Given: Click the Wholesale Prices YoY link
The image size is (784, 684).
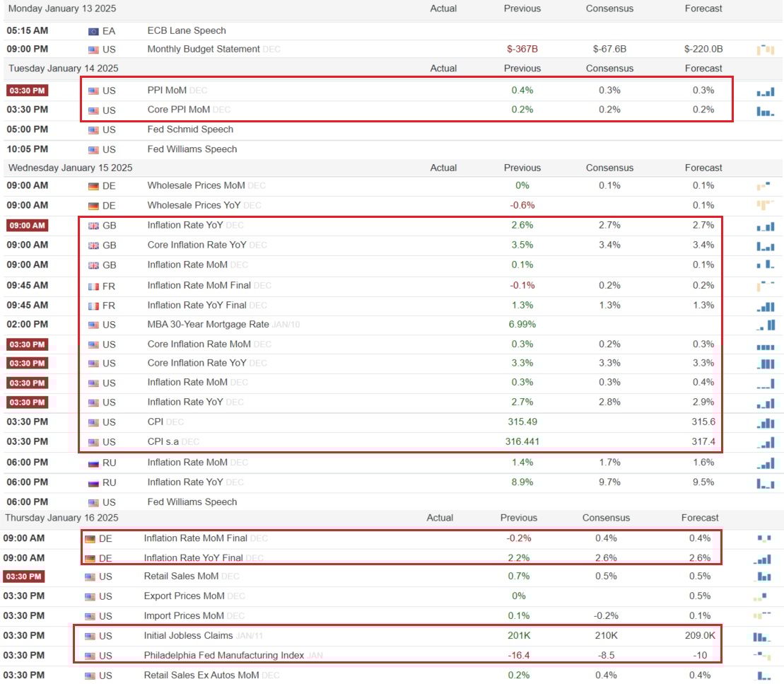Looking at the screenshot, I should (x=194, y=205).
